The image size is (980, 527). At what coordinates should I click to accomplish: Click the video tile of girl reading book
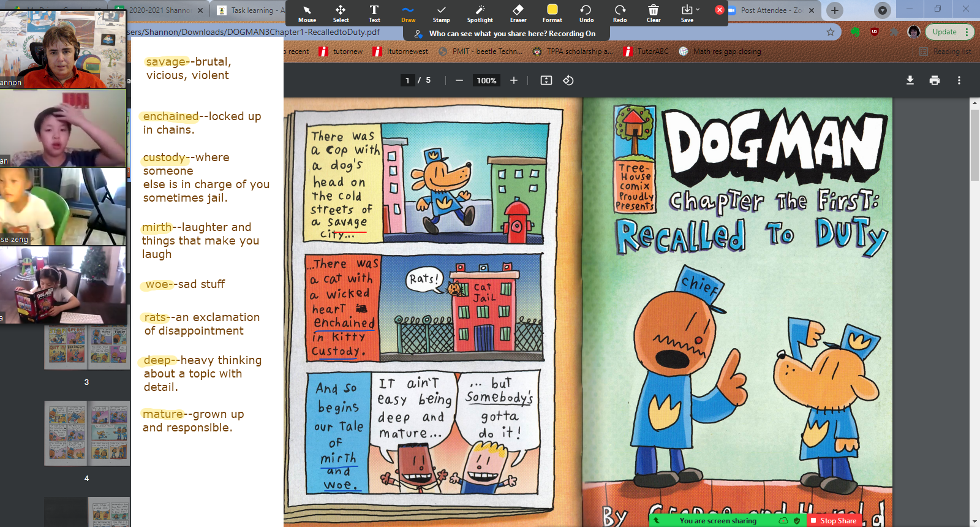click(x=63, y=285)
